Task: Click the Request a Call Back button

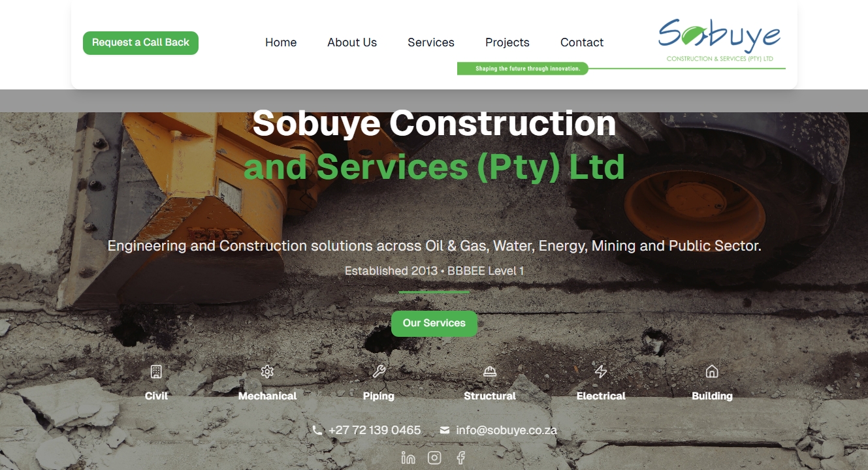Action: tap(140, 42)
